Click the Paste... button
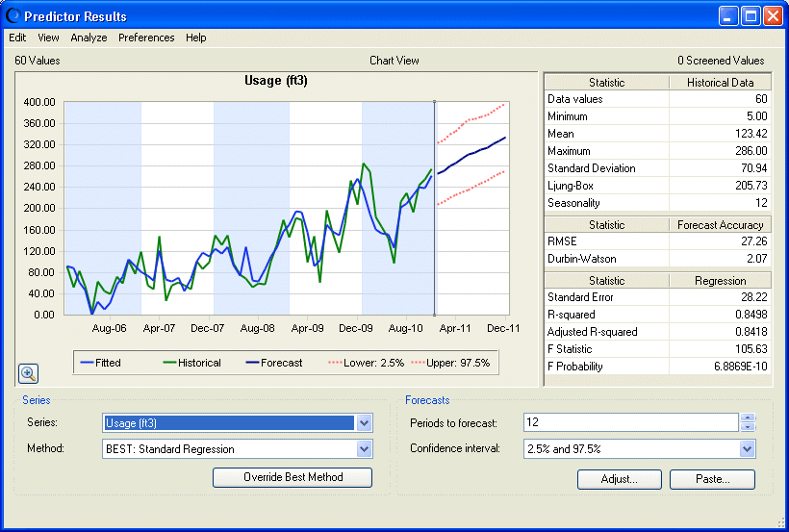Image resolution: width=789 pixels, height=532 pixels. coord(713,479)
